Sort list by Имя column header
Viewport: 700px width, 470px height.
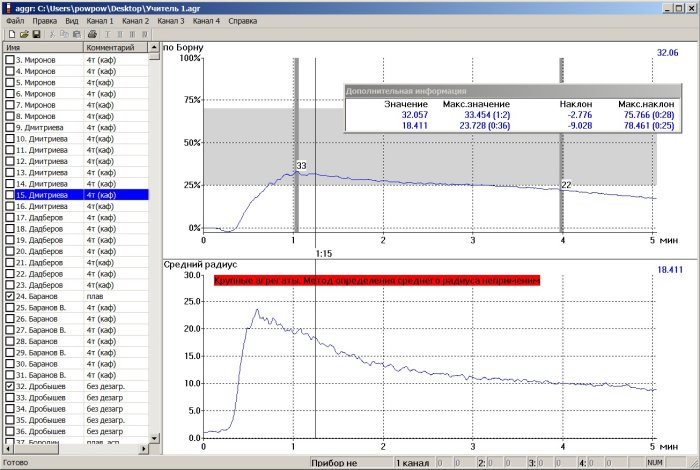click(42, 47)
